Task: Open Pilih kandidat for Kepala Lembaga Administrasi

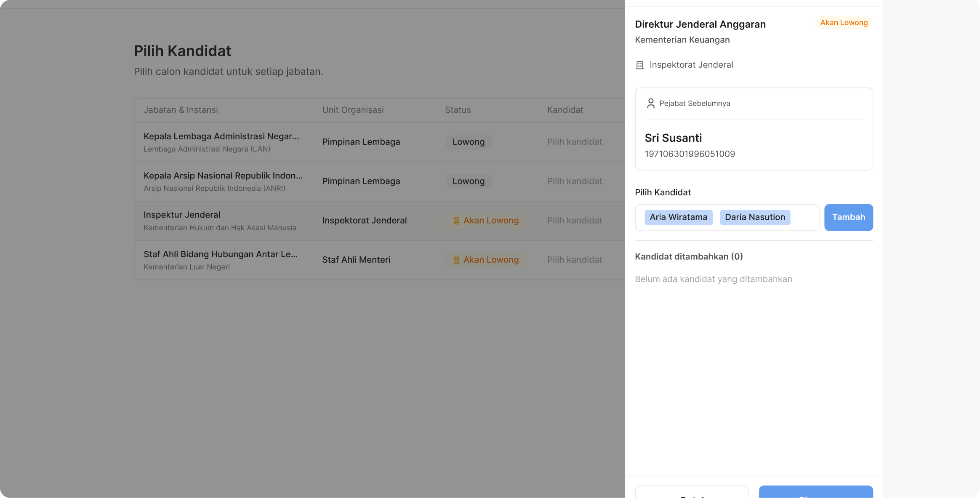Action: (x=574, y=142)
